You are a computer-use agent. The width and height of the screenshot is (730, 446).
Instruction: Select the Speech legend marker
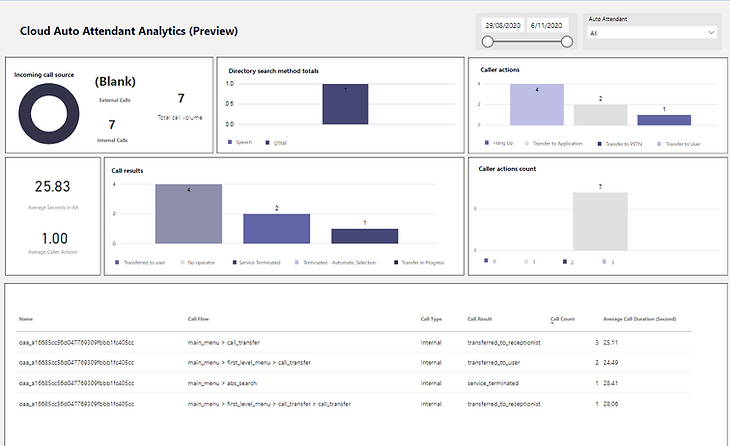(x=230, y=143)
